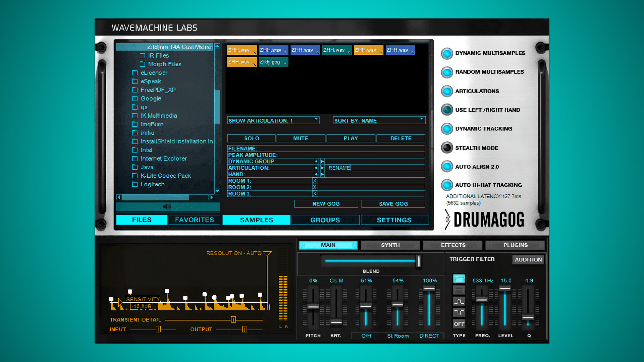Open the EFFECTS tab
This screenshot has height=362, width=644.
pos(453,245)
